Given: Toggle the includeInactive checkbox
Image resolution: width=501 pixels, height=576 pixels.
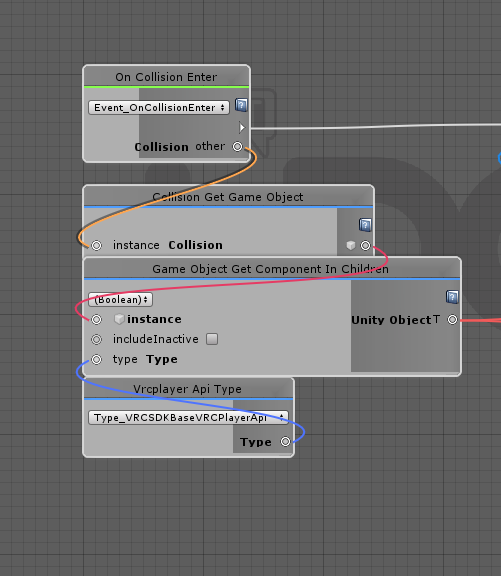Looking at the screenshot, I should coord(212,339).
